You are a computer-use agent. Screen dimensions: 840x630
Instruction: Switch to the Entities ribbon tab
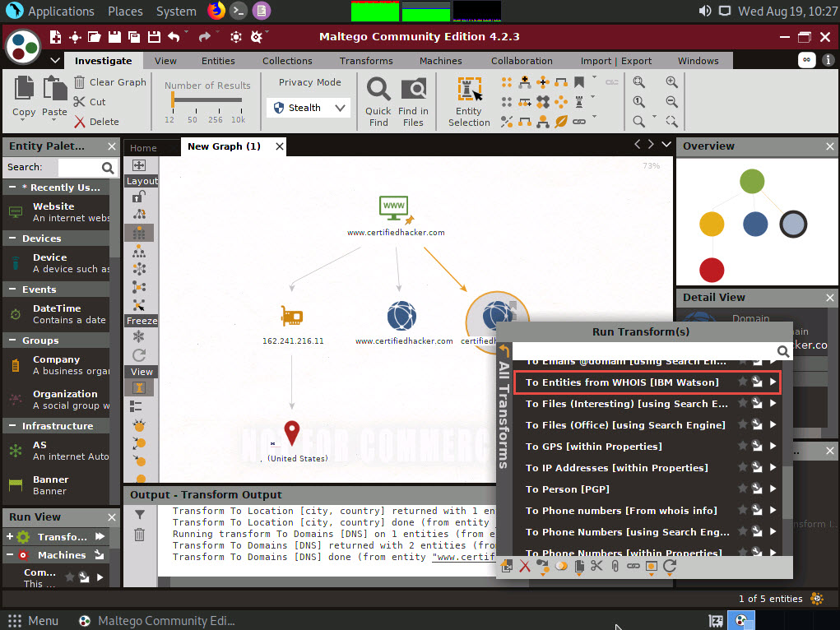218,61
